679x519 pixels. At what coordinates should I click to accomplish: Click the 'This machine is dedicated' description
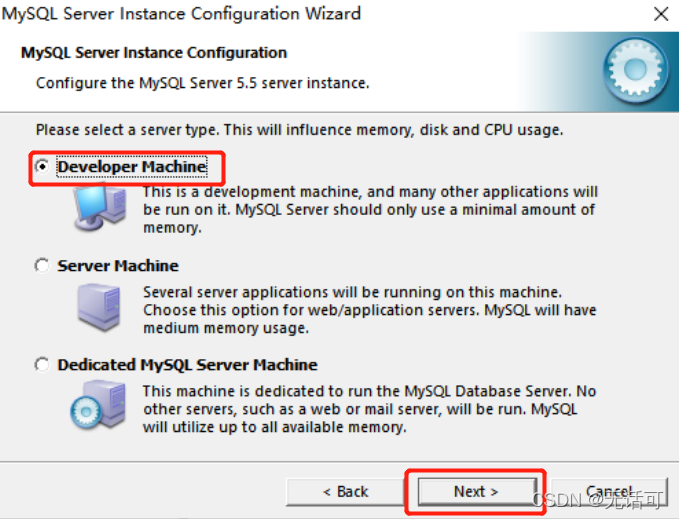click(x=369, y=409)
